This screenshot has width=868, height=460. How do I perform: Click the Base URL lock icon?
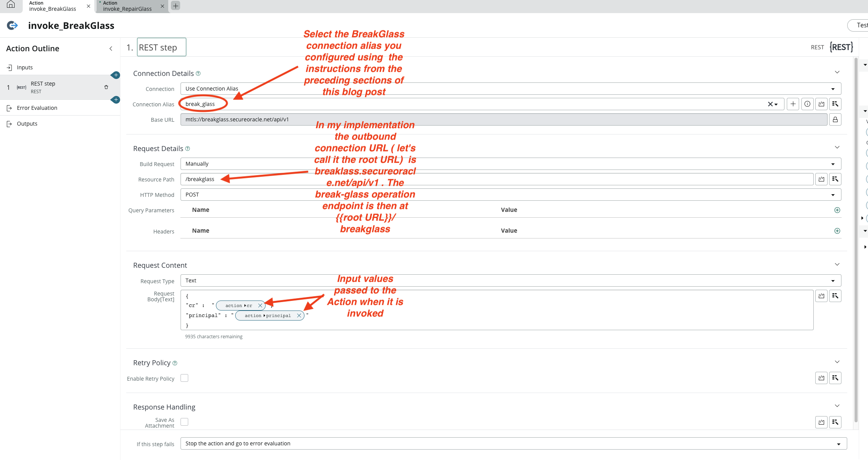pos(835,119)
